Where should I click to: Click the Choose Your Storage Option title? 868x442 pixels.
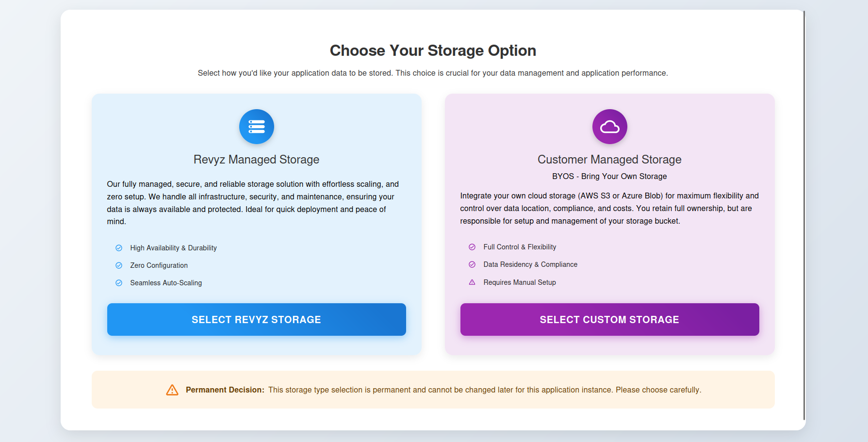[433, 50]
